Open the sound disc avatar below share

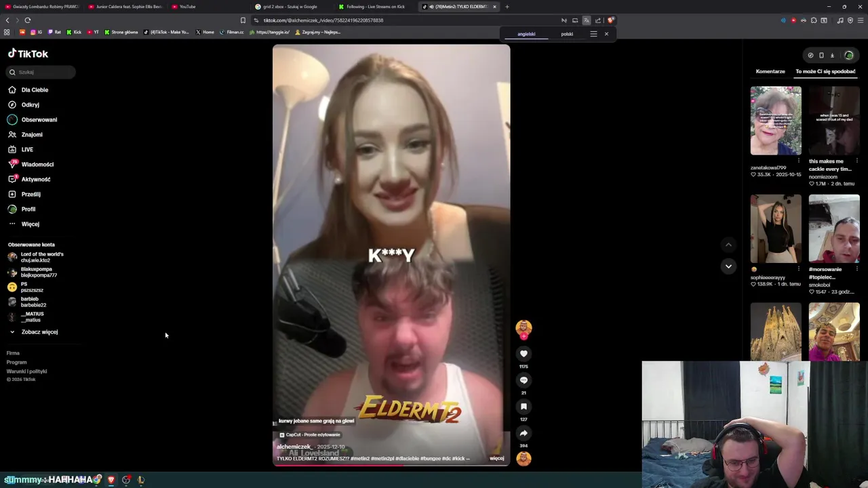point(524,458)
